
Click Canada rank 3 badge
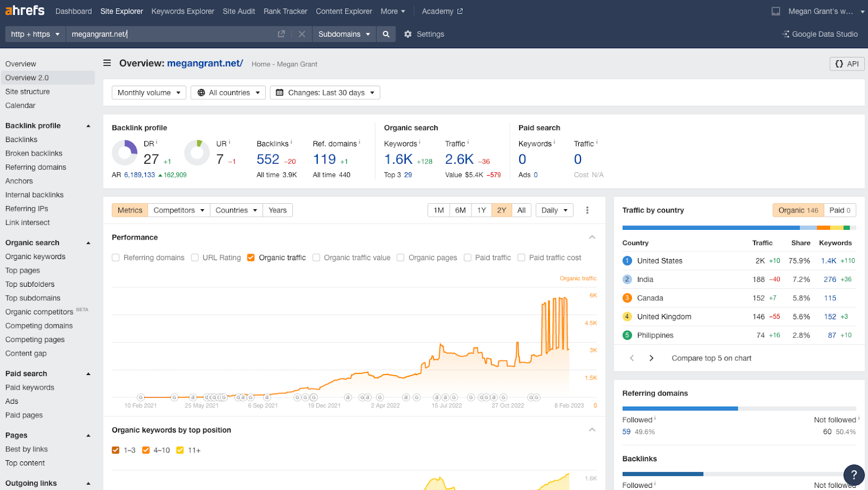627,298
